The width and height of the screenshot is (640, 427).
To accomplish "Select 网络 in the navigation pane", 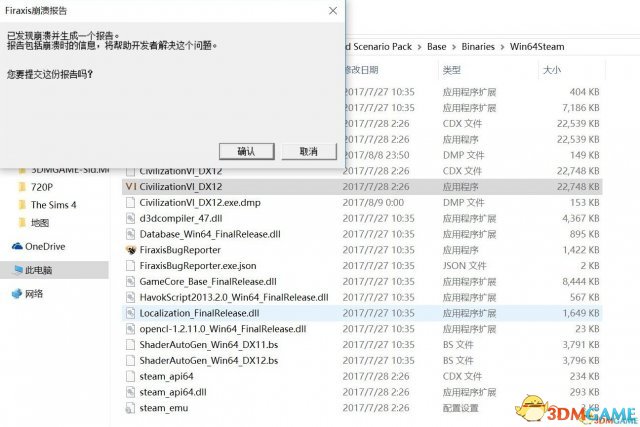I will click(x=34, y=294).
